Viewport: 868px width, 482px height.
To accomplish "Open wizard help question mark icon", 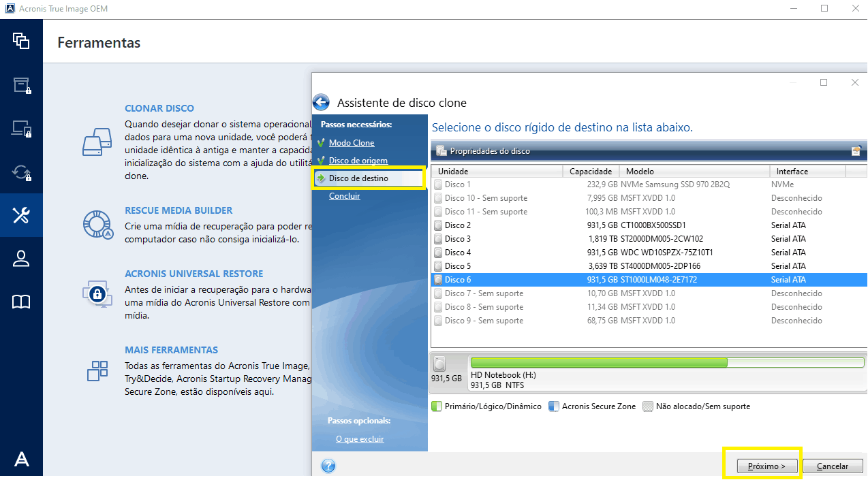I will coord(328,466).
